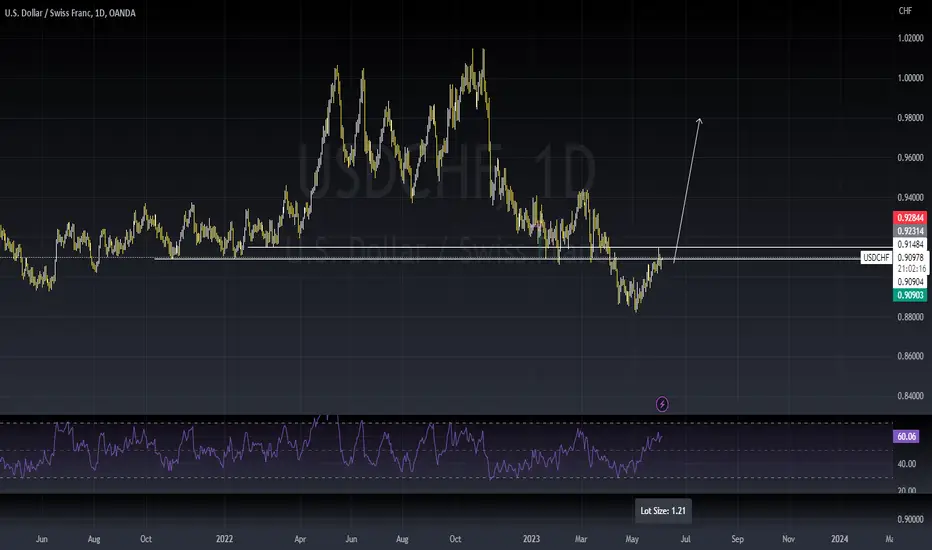The width and height of the screenshot is (932, 550).
Task: Click the 0.91484 horizontal line price label
Action: (x=910, y=244)
